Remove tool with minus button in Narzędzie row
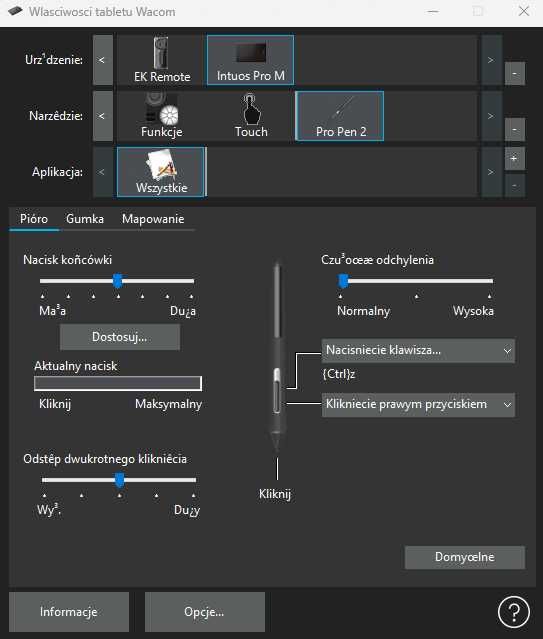 click(x=514, y=130)
